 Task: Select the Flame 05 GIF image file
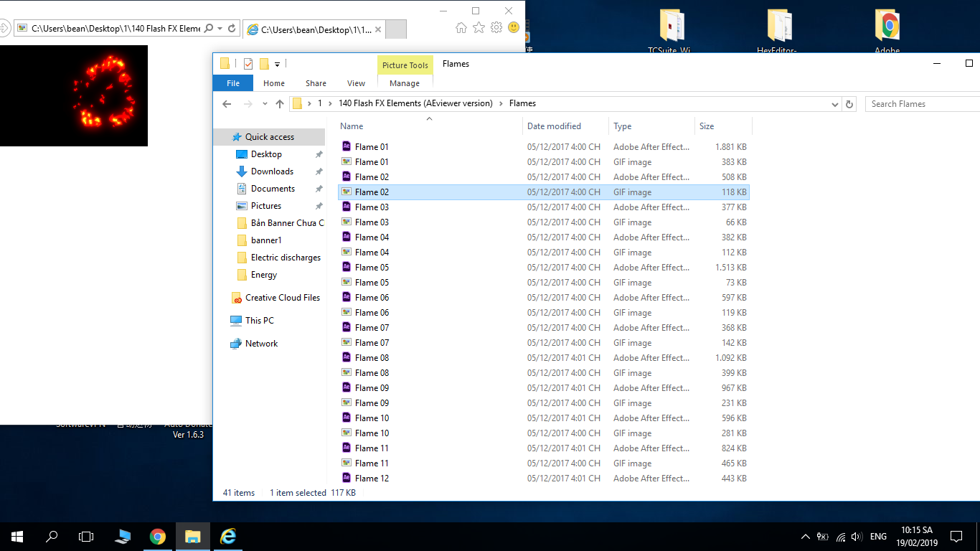point(372,283)
